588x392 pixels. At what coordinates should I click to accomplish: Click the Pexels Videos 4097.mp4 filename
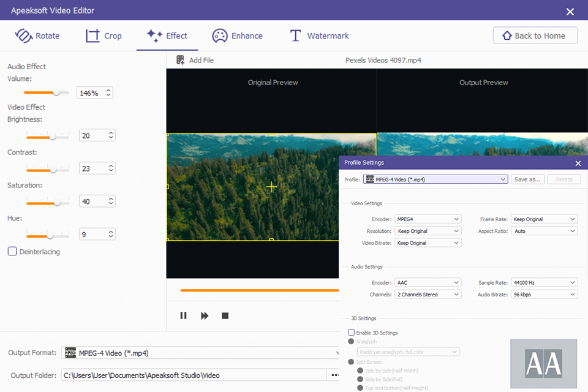coord(383,60)
